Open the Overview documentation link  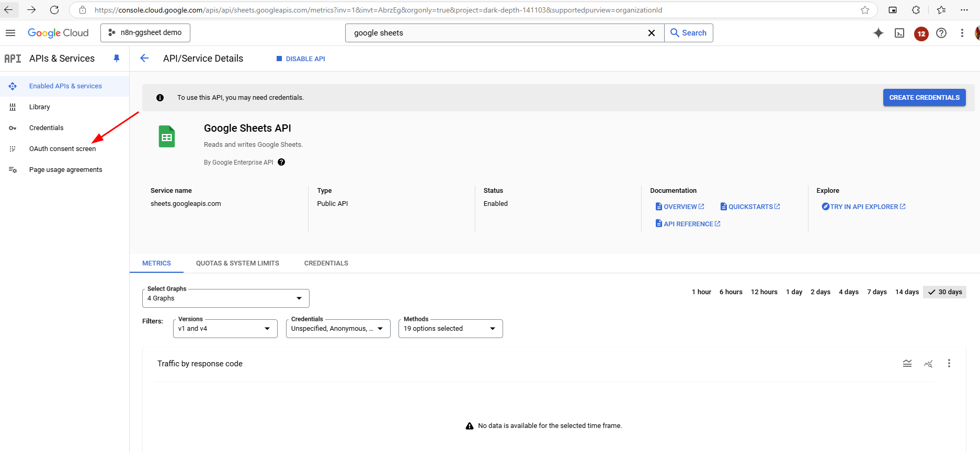pos(680,207)
